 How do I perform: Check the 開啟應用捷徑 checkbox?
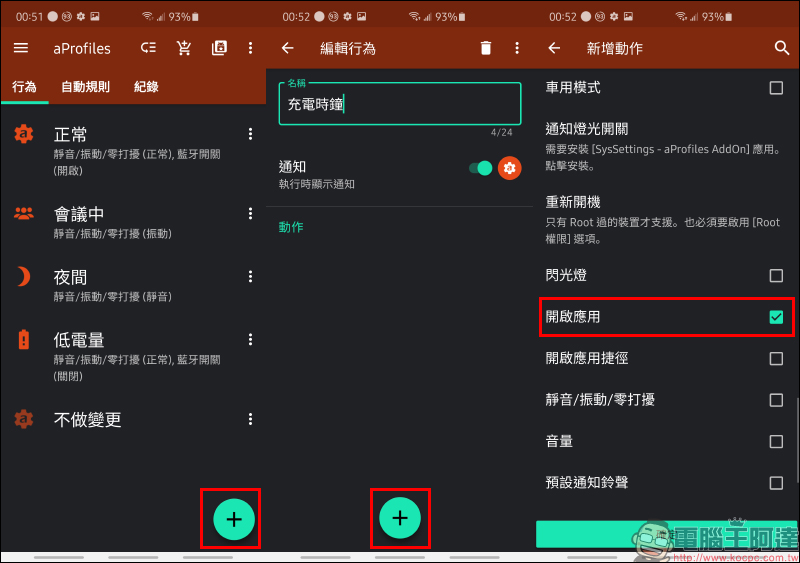[x=776, y=358]
